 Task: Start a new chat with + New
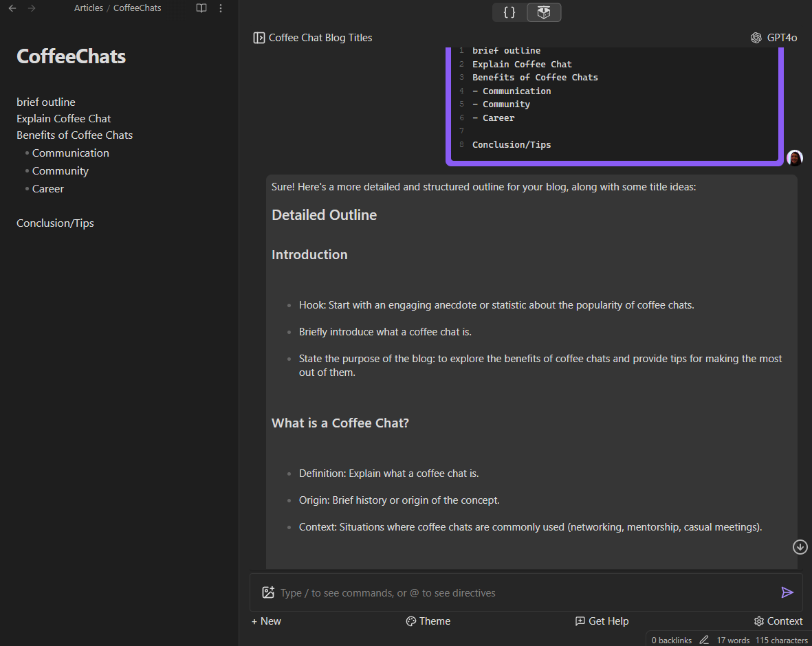[265, 621]
